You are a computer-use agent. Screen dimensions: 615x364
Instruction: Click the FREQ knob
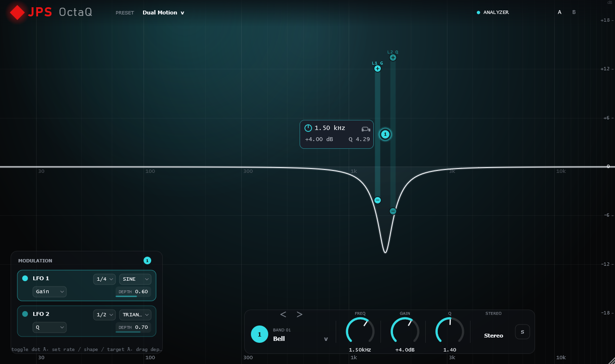pyautogui.click(x=360, y=331)
